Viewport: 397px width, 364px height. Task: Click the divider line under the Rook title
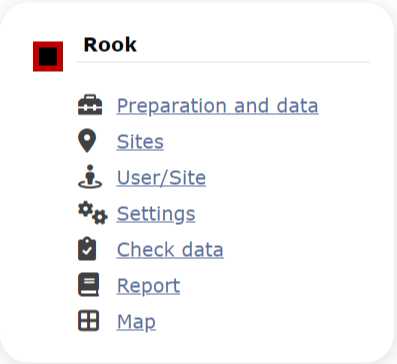tap(223, 62)
